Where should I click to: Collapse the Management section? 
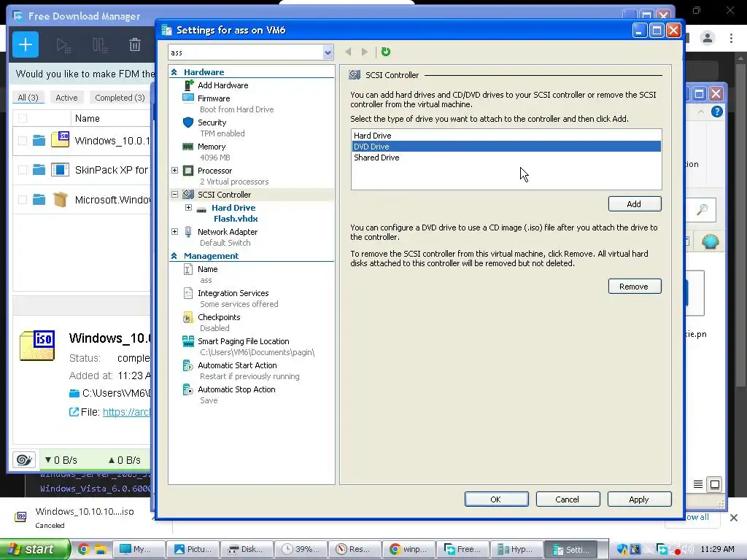pyautogui.click(x=174, y=256)
